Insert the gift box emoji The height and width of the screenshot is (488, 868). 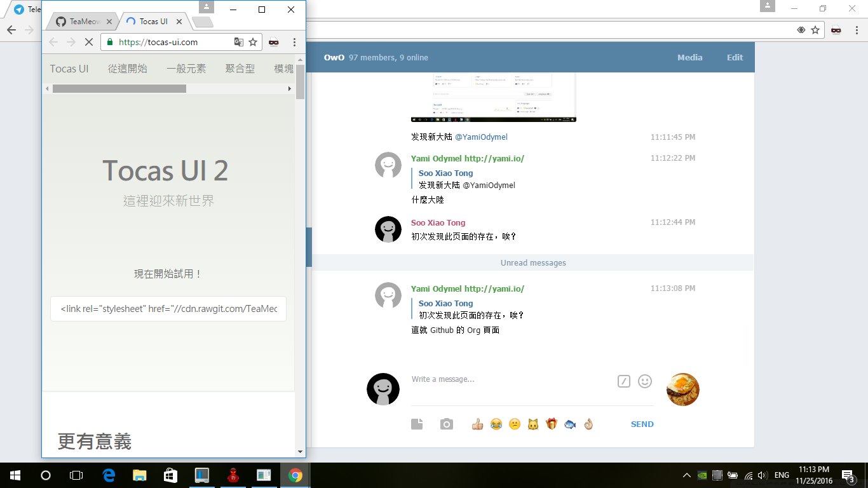(552, 424)
